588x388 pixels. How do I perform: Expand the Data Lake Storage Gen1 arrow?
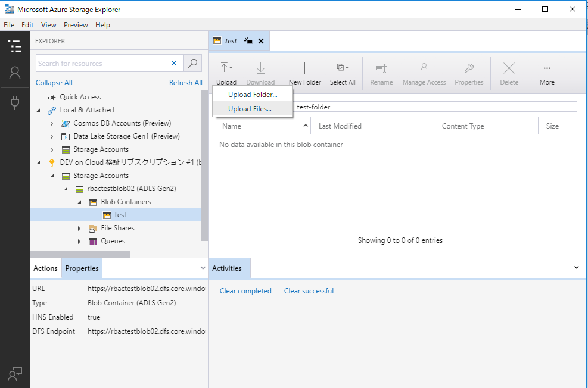tap(52, 137)
